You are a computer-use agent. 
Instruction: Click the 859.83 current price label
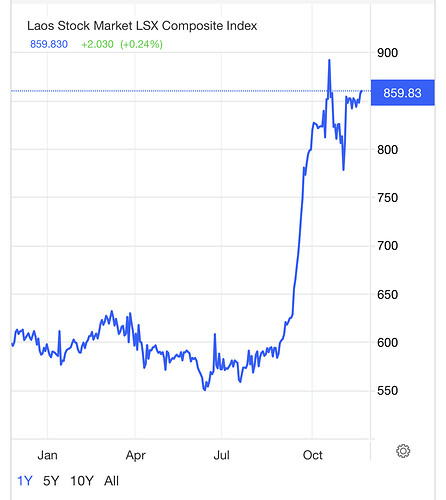click(x=402, y=93)
